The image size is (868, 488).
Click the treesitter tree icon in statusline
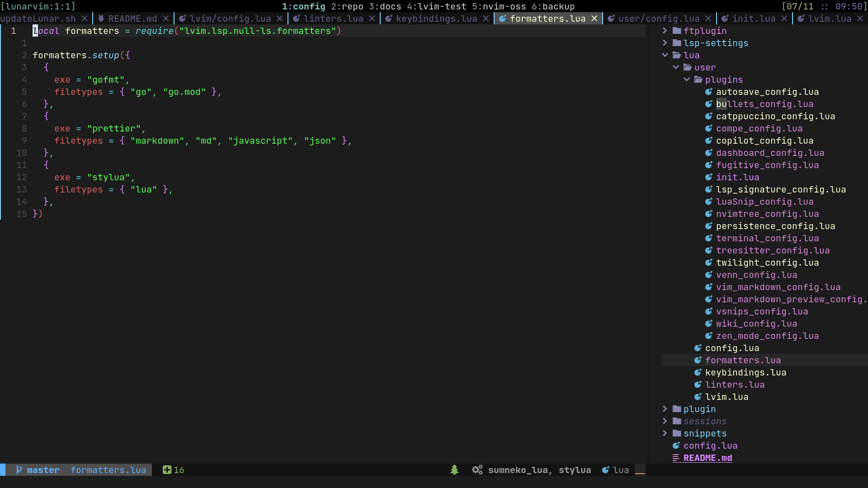454,470
